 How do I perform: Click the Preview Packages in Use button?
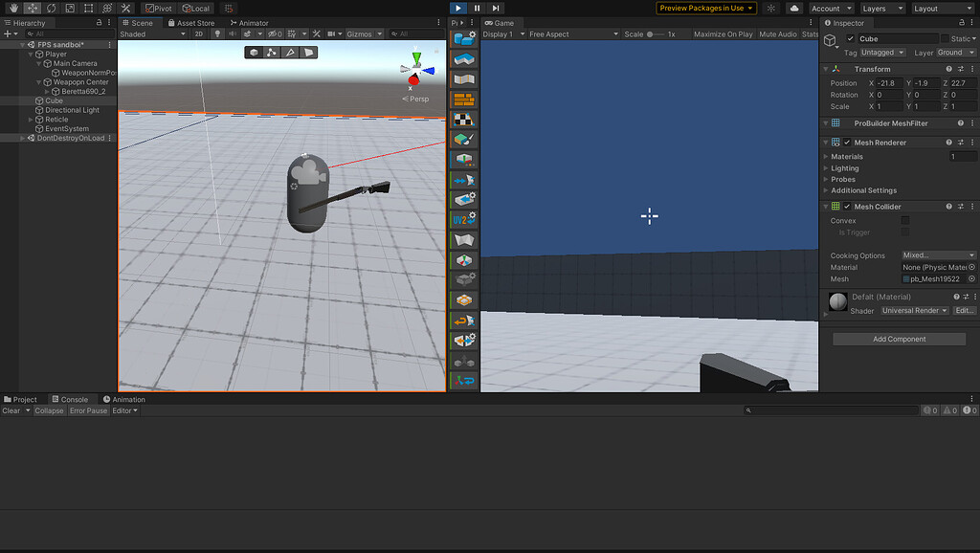pyautogui.click(x=705, y=8)
